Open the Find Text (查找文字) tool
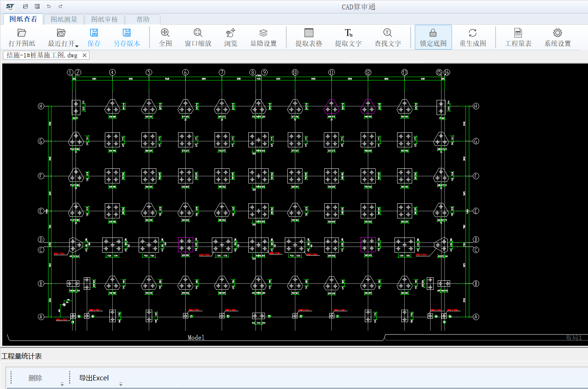Image resolution: width=588 pixels, height=389 pixels. click(x=388, y=33)
